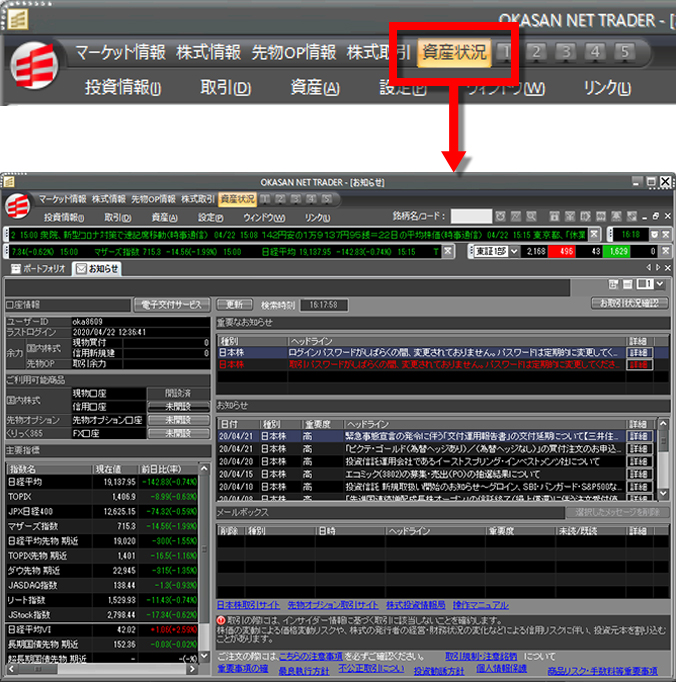Screen dimensions: 676x682
Task: Click the portfolio icon on the ポートフォリオ tab
Action: [x=16, y=269]
